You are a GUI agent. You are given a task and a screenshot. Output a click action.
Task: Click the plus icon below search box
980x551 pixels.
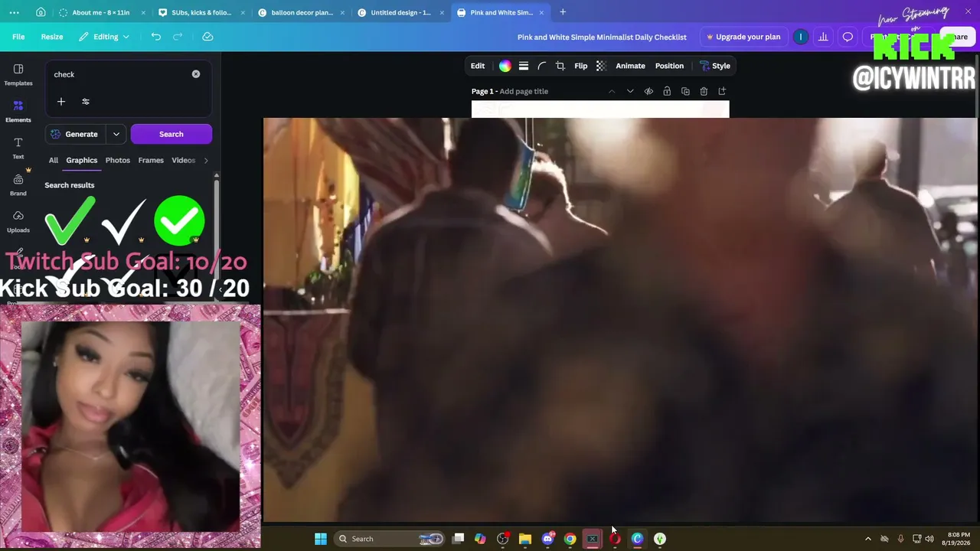coord(61,101)
